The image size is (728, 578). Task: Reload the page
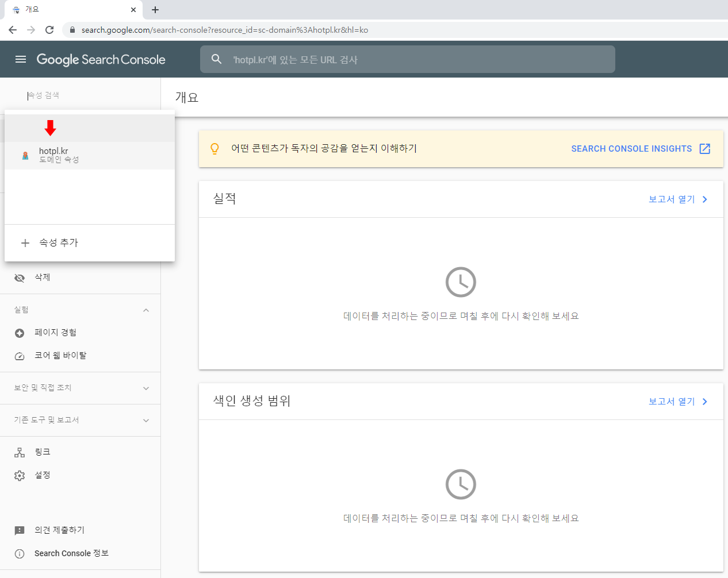coord(49,30)
